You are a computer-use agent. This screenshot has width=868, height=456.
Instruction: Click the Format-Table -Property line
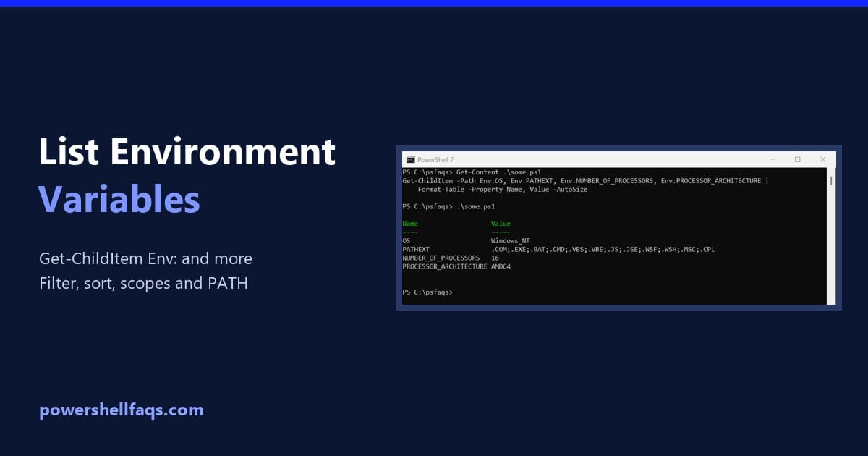point(503,190)
